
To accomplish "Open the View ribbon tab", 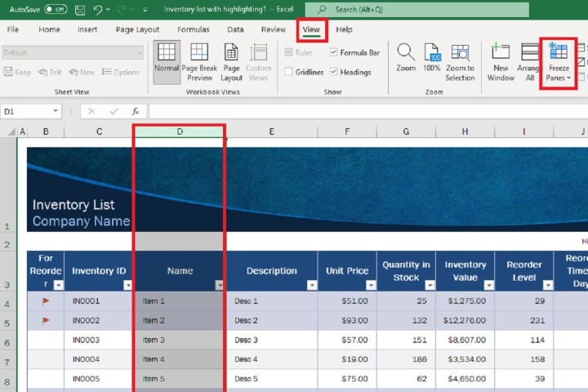I will point(311,29).
